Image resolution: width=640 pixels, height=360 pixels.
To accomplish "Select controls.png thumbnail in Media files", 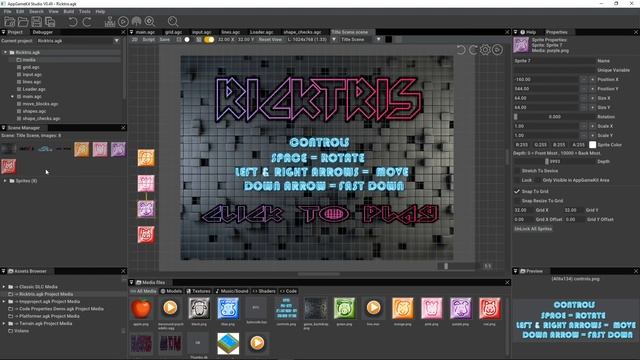I will tap(286, 308).
